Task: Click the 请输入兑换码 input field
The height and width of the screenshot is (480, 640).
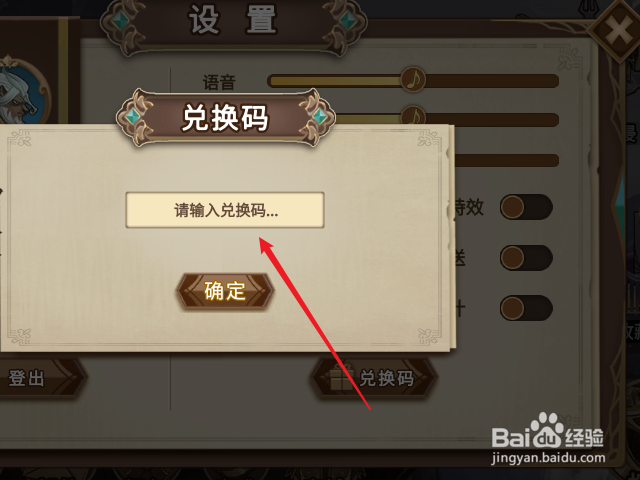Action: [225, 210]
